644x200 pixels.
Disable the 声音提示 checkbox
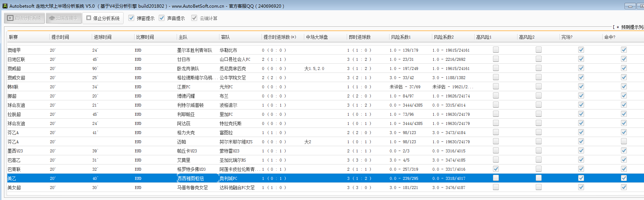162,18
